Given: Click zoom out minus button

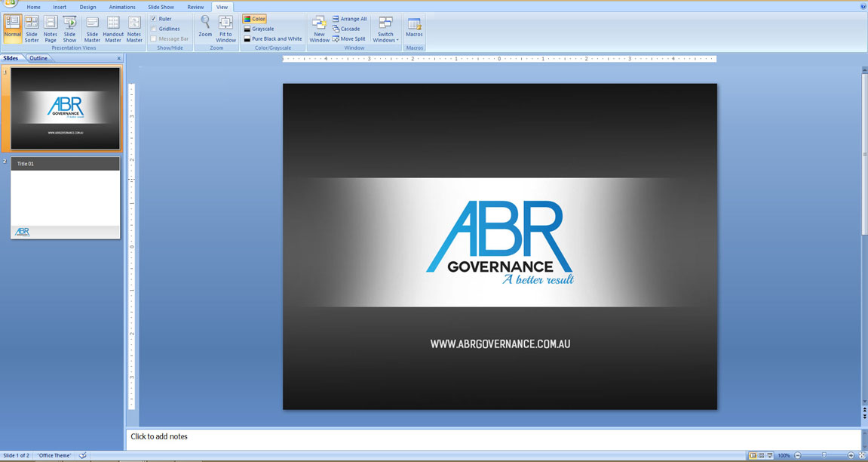Looking at the screenshot, I should (798, 455).
